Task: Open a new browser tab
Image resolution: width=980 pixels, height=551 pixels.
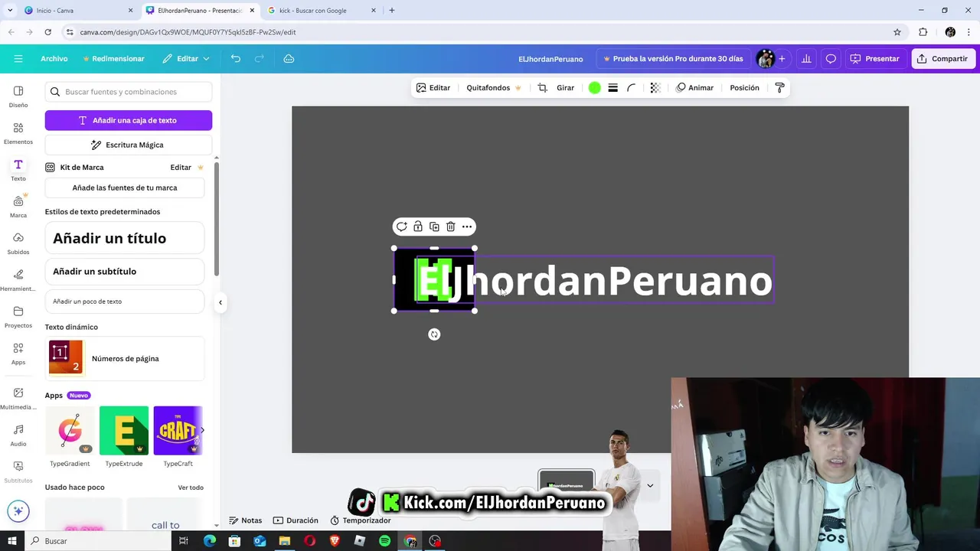Action: click(392, 11)
